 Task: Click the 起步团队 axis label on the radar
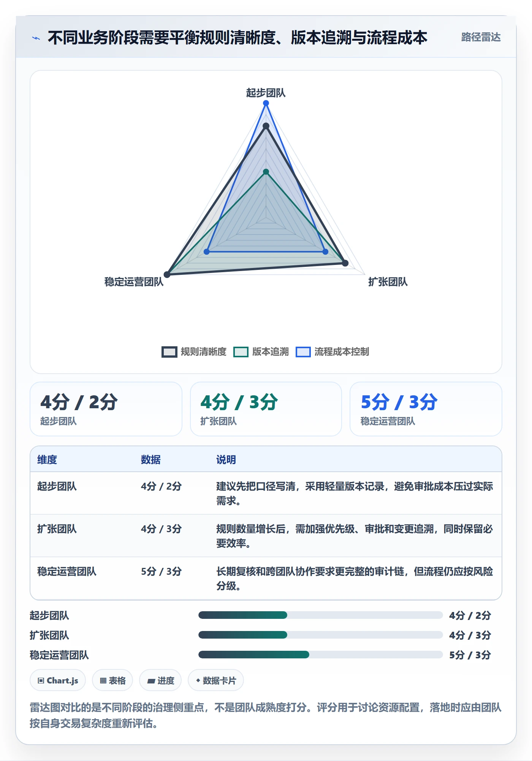(266, 93)
